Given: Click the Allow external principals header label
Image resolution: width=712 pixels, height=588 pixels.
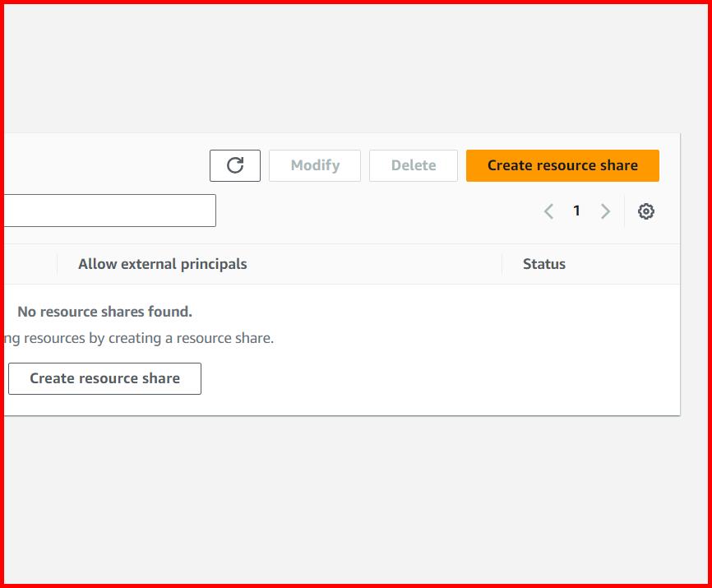Looking at the screenshot, I should [162, 264].
